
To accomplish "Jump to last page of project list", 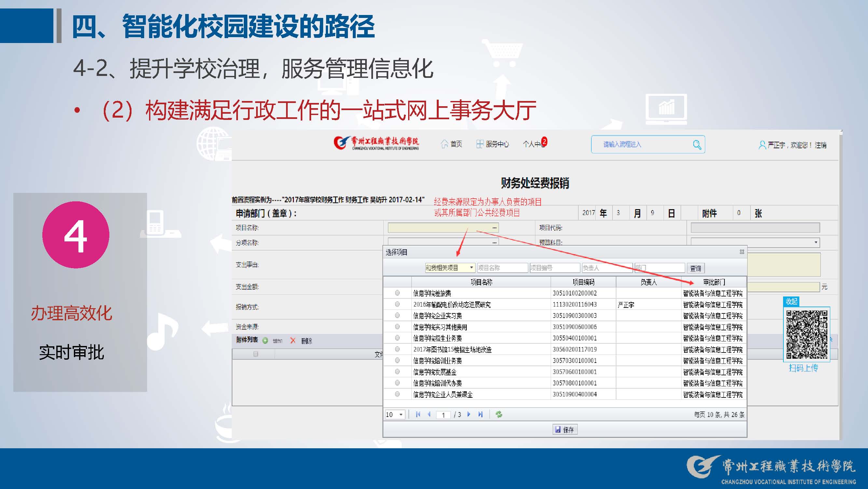I will 480,414.
